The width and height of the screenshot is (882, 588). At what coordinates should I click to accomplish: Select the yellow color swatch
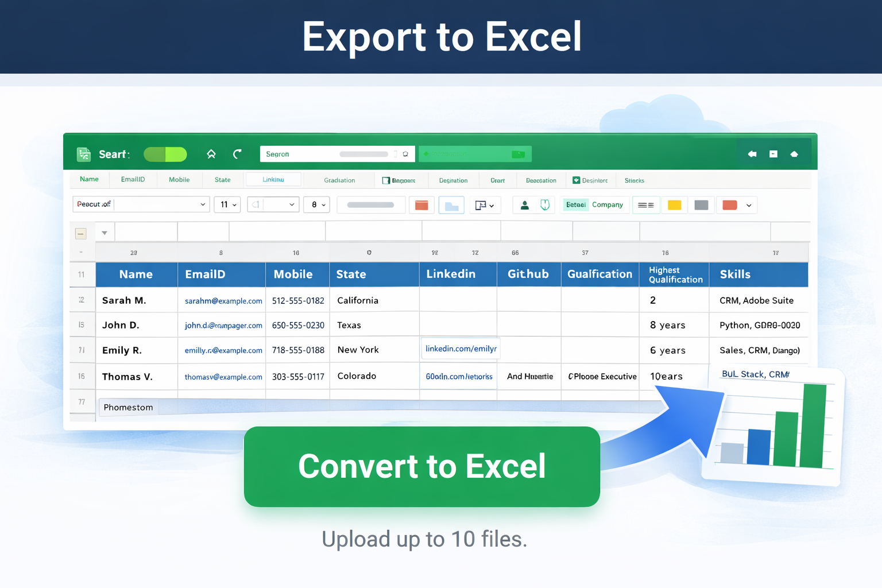click(674, 205)
